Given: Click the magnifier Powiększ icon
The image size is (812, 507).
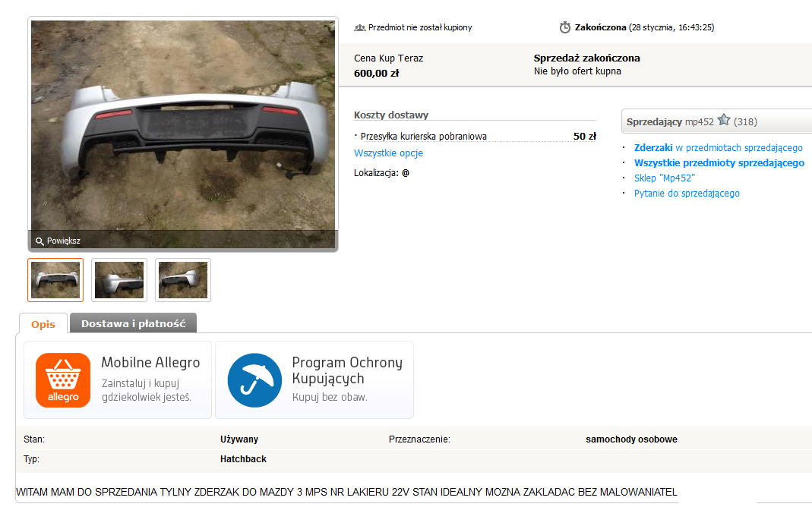Looking at the screenshot, I should pyautogui.click(x=39, y=241).
